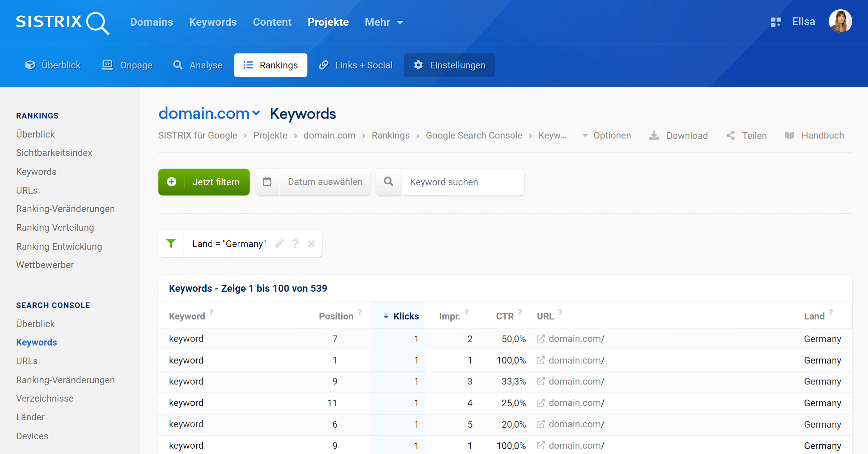This screenshot has width=868, height=454.
Task: Click the Handbuch link
Action: tap(815, 136)
